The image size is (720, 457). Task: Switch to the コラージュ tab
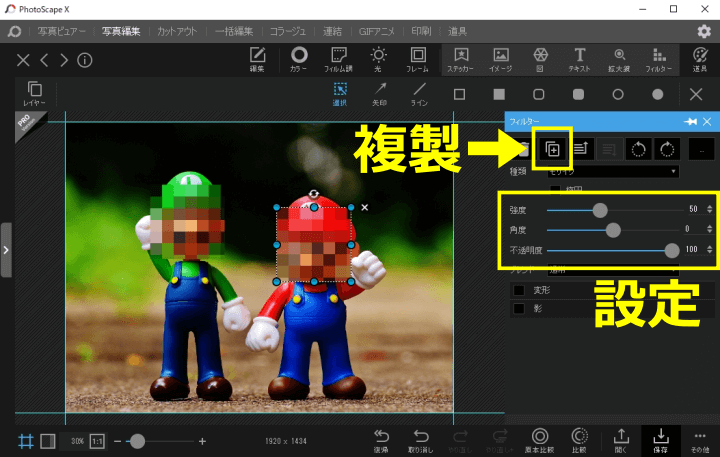(287, 31)
